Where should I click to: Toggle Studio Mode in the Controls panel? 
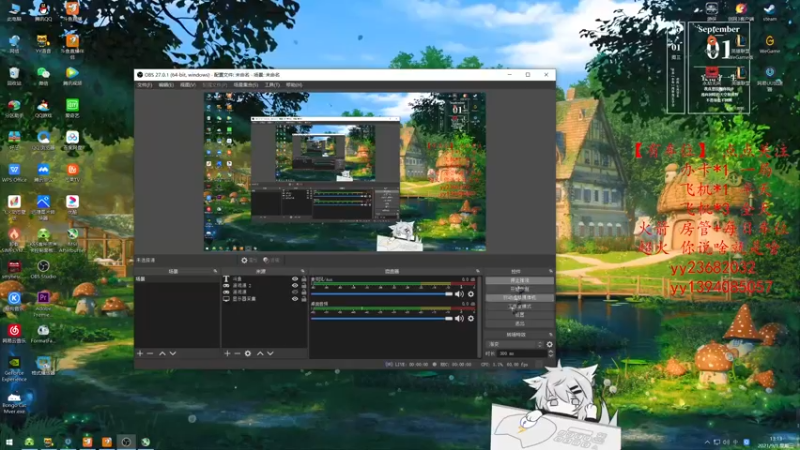click(519, 306)
